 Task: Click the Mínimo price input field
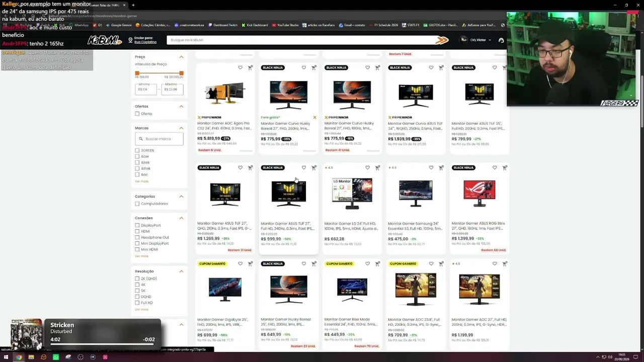tap(146, 89)
